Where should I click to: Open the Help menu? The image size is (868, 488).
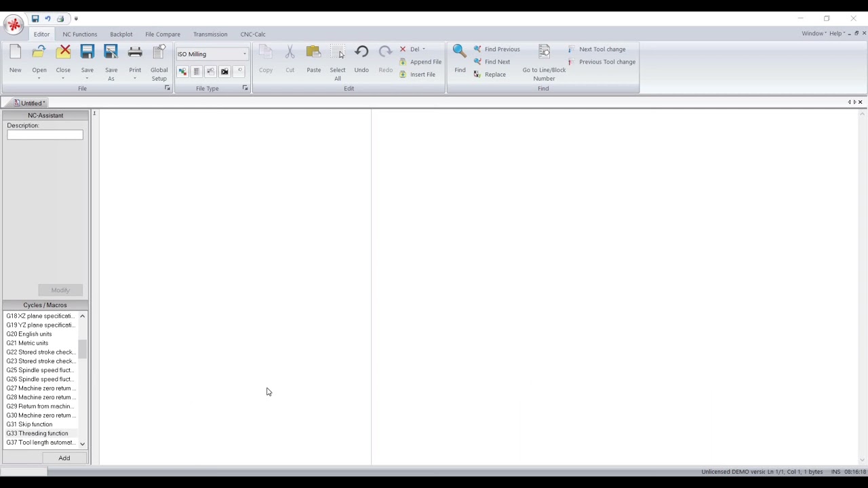pyautogui.click(x=837, y=33)
